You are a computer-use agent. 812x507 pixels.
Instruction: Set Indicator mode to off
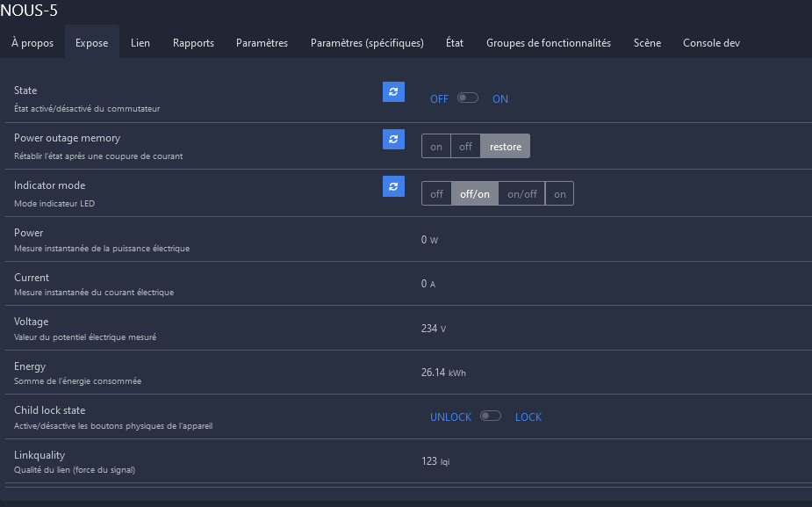point(436,194)
